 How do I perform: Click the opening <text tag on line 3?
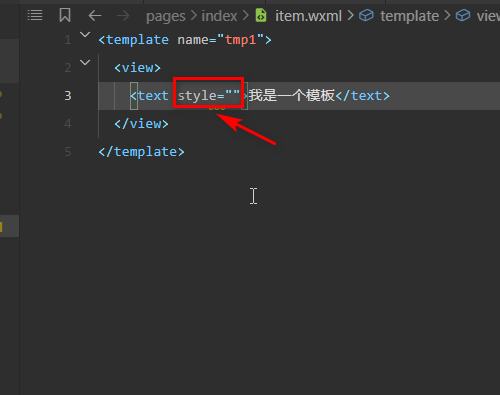149,96
